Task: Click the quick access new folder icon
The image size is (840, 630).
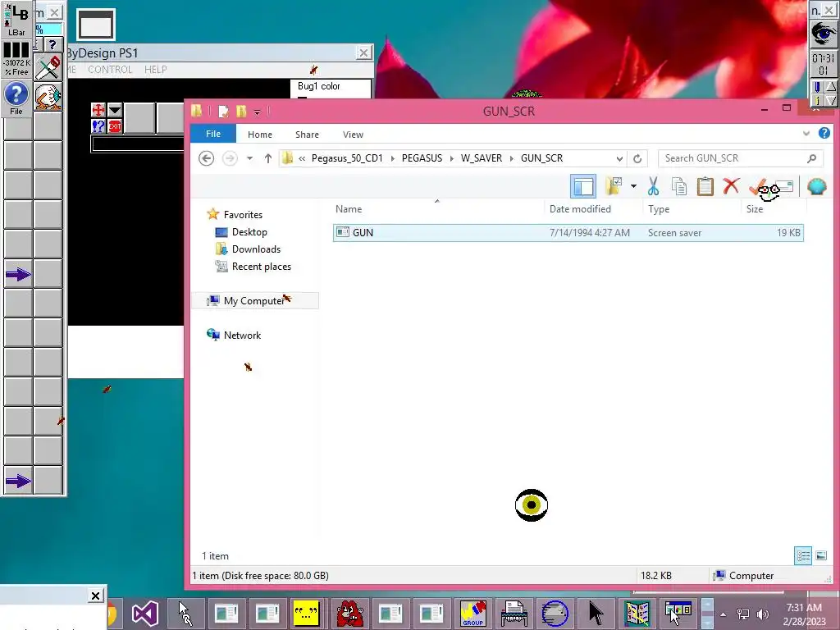Action: point(242,112)
